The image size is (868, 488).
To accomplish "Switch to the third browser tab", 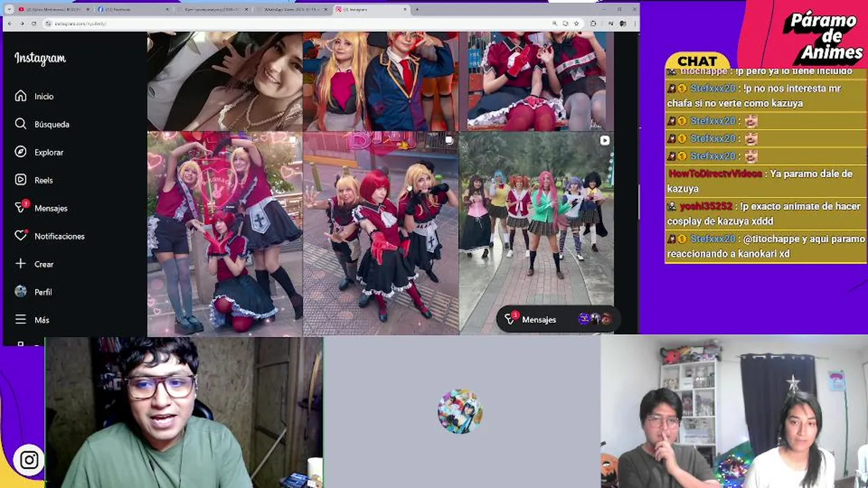I will tap(214, 9).
